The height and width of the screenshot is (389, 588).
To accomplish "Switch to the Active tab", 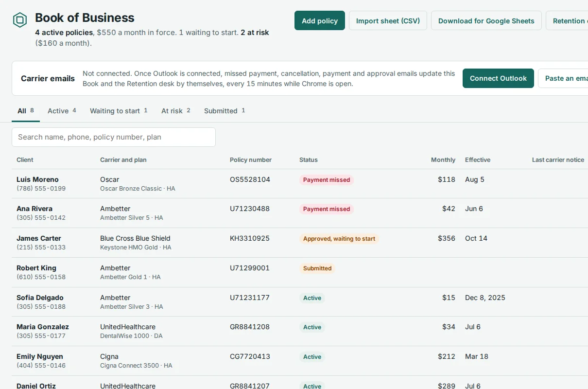I will click(62, 111).
